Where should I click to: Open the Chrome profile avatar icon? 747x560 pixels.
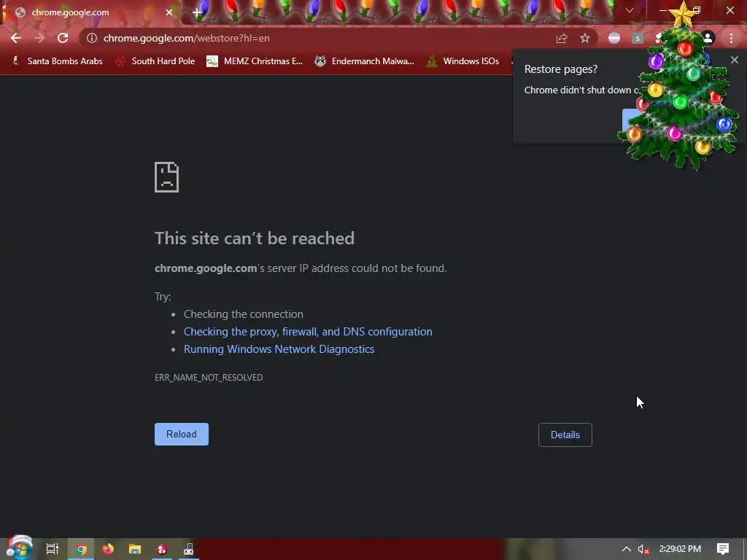(x=708, y=38)
